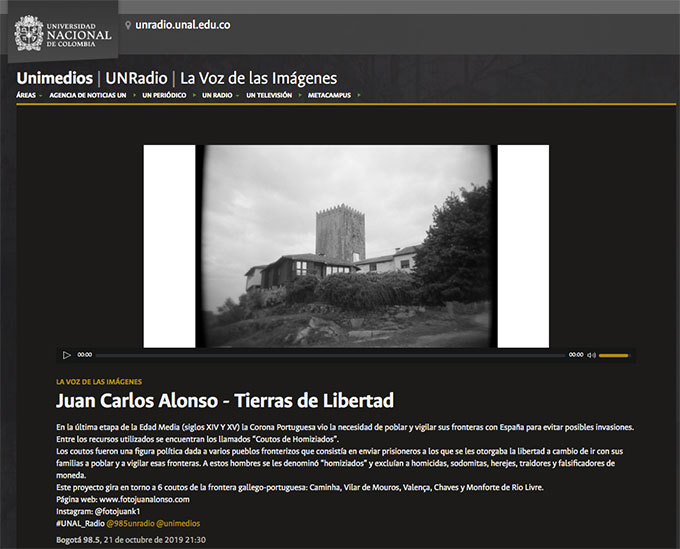Image resolution: width=680 pixels, height=549 pixels.
Task: Expand arrow after Agencia de Noticias UN
Action: (x=134, y=95)
